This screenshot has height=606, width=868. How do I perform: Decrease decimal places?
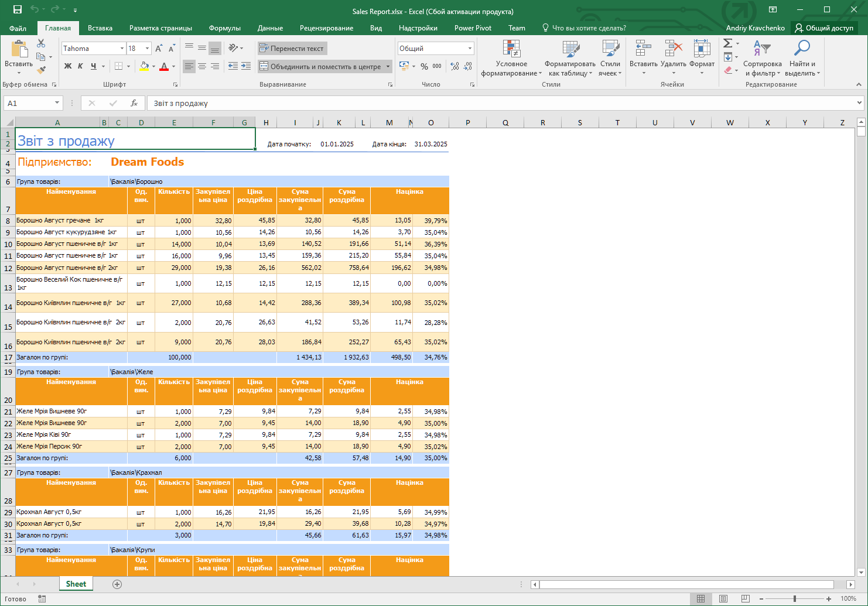[x=467, y=66]
